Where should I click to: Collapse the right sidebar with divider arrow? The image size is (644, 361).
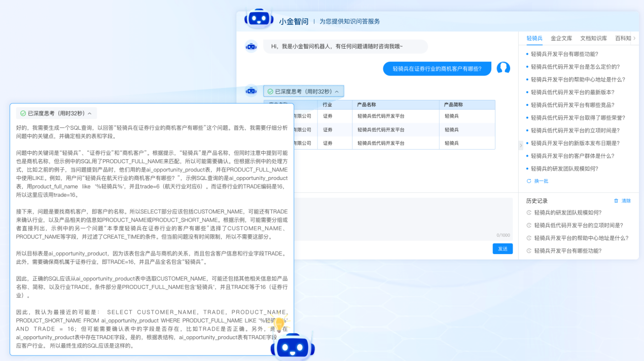pos(520,146)
